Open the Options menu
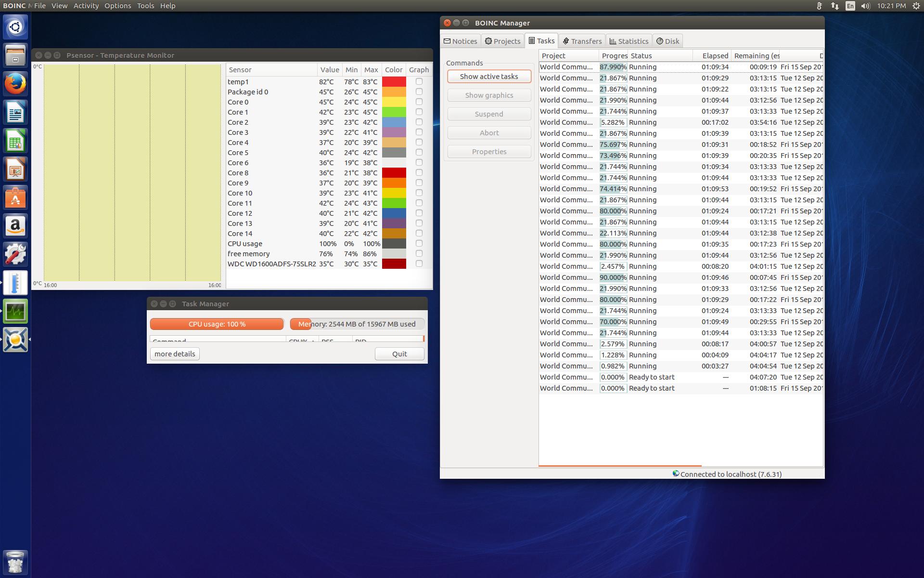Screen dimensions: 924x578 118,6
